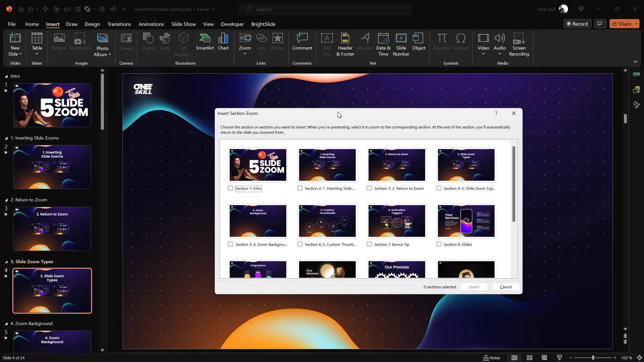Insert Date & Time

click(x=383, y=44)
